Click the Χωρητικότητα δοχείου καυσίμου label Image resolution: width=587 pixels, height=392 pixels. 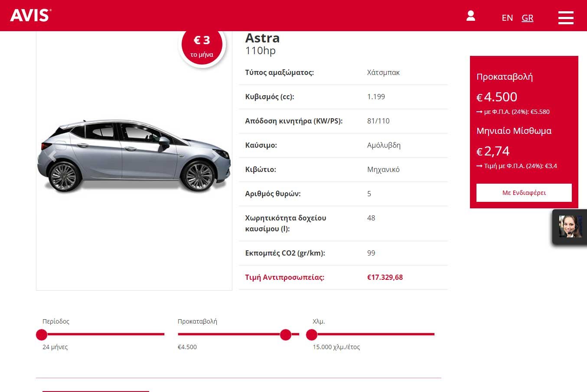coord(286,223)
